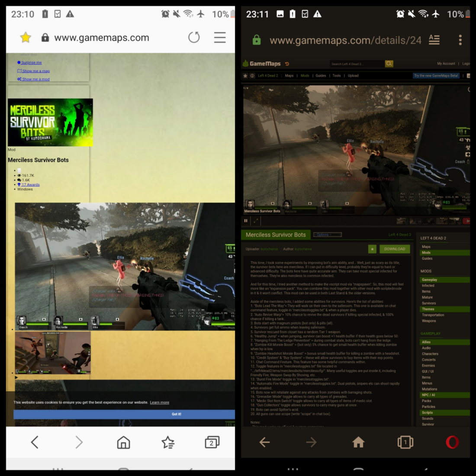Open Opera's three-dot overflow menu
Image resolution: width=476 pixels, height=476 pixels.
460,39
